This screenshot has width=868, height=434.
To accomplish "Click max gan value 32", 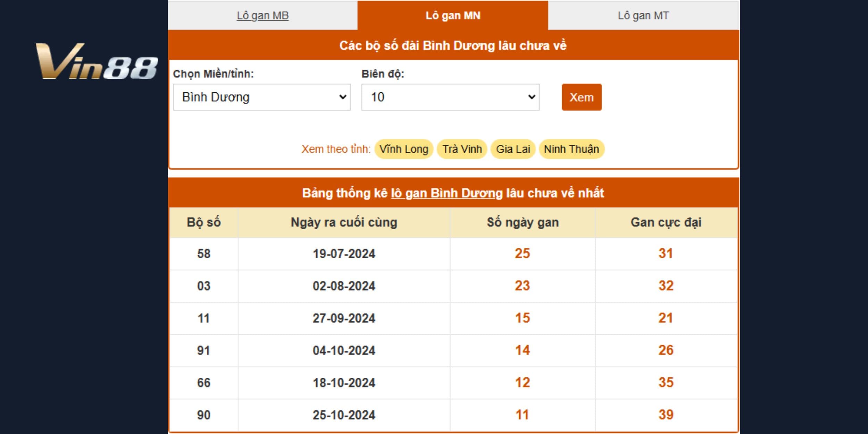I will [x=666, y=286].
